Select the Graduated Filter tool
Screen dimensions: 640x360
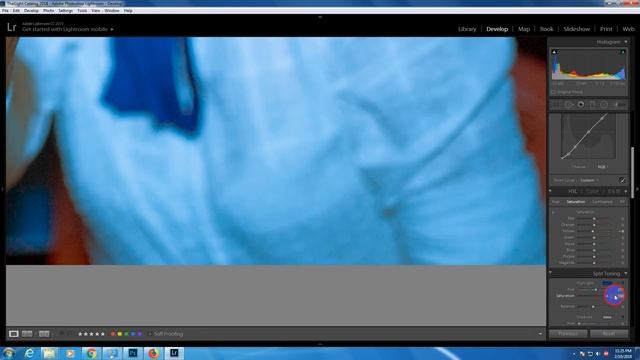coord(592,105)
